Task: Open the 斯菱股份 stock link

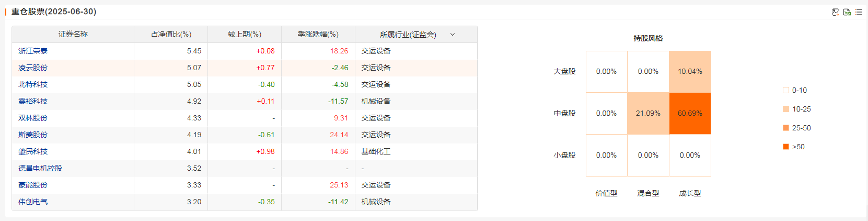Action: click(33, 135)
